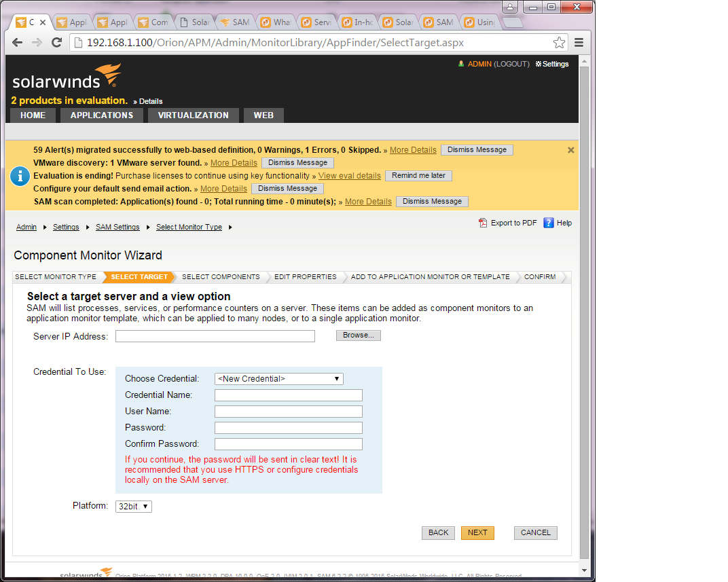Screen dimensions: 728x582
Task: Click Remind me later button
Action: (x=418, y=176)
